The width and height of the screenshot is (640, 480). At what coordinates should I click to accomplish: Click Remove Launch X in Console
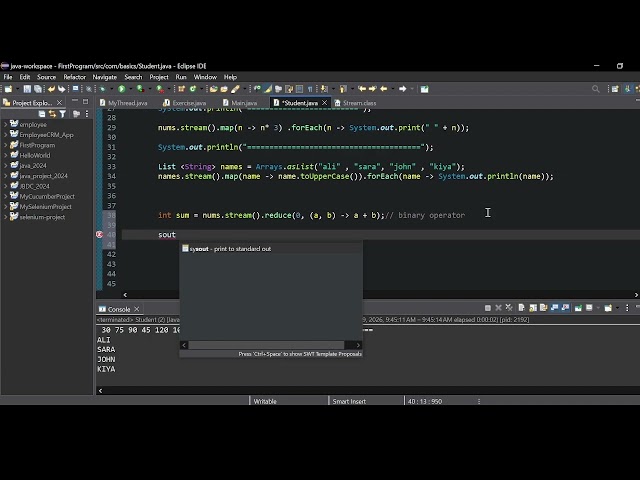click(498, 308)
